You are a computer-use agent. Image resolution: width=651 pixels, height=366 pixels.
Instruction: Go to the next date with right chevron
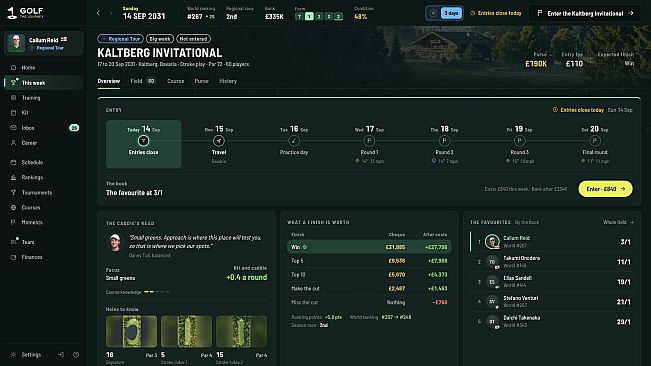110,13
